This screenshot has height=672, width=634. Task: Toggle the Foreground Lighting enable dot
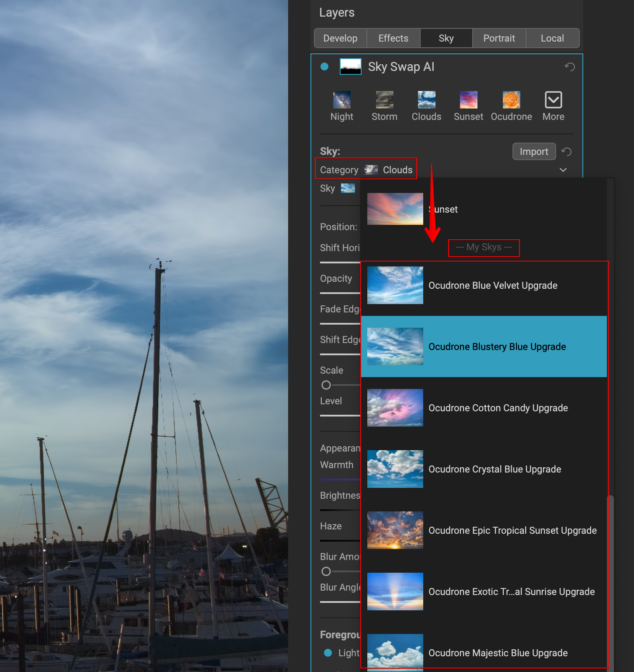(x=328, y=653)
